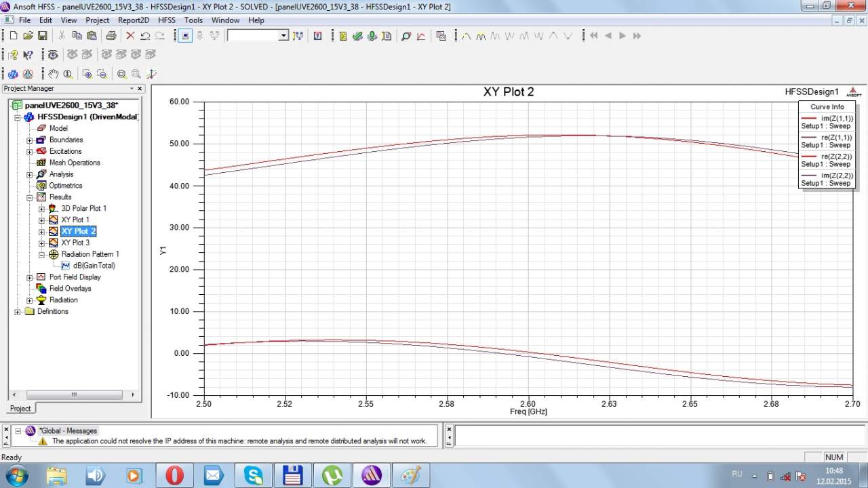Click the yellow Validate design icon
The height and width of the screenshot is (488, 868).
coord(343,35)
